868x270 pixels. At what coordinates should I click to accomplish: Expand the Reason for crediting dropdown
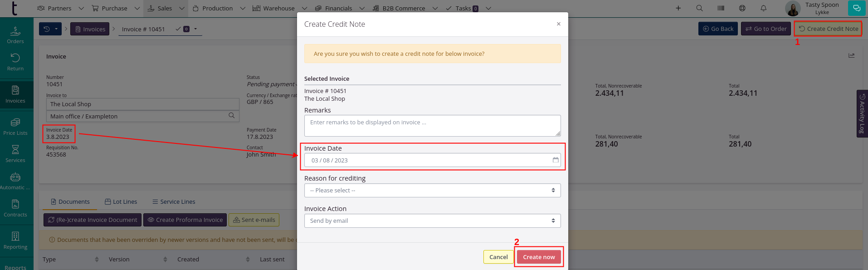pos(432,191)
